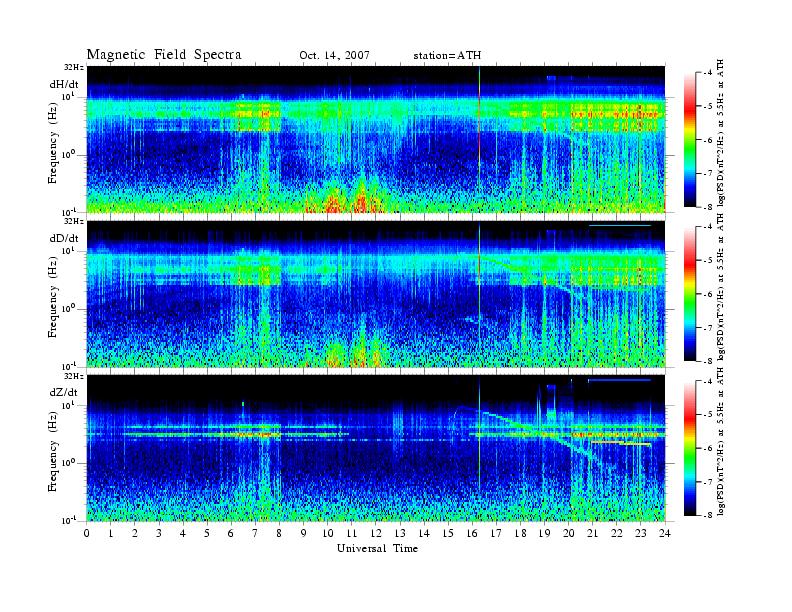Click hour "0" on the Universal Time axis
Screen dimensions: 792x612
point(87,533)
